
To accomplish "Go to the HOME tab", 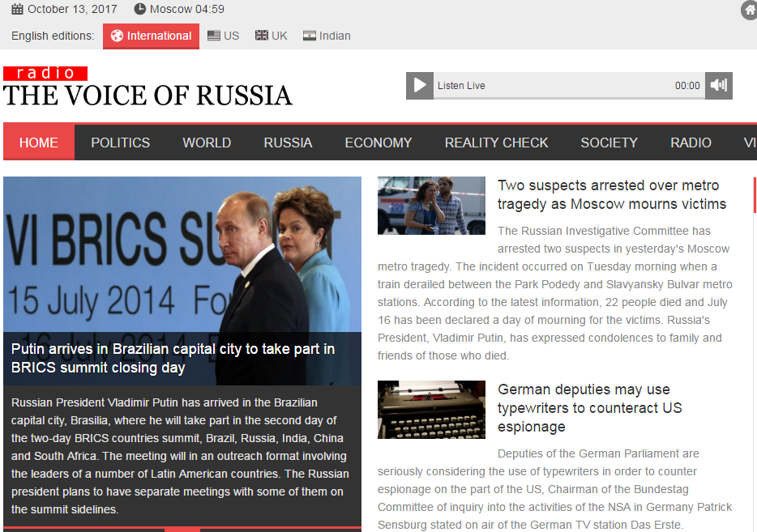I will pyautogui.click(x=39, y=143).
